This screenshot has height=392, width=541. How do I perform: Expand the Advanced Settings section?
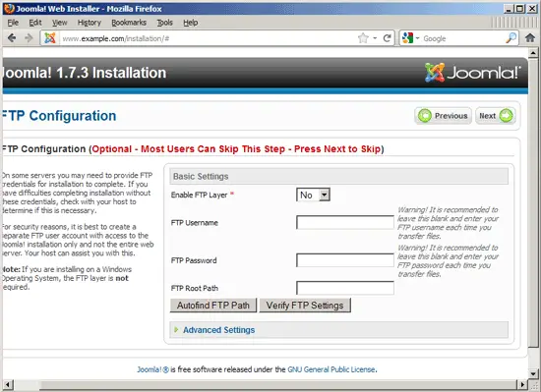[x=218, y=330]
